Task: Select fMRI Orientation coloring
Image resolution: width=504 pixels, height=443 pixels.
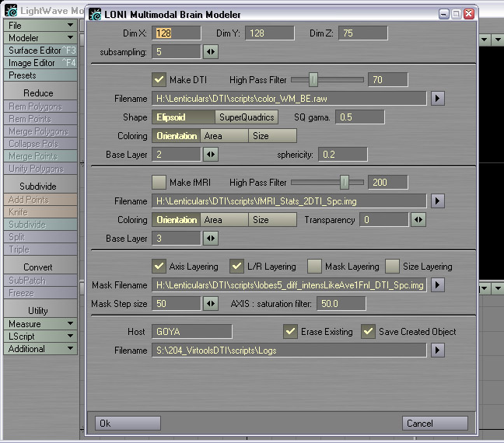Action: pos(176,220)
